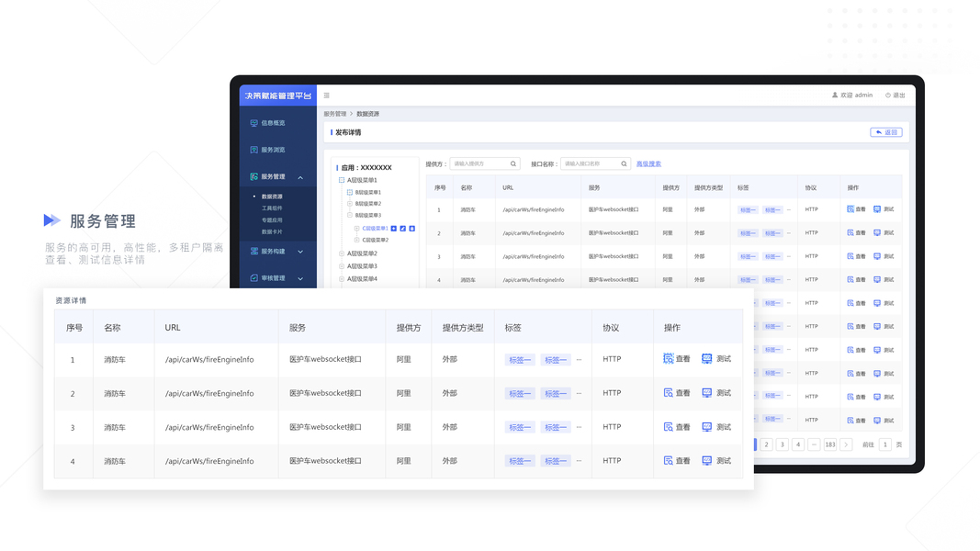Click the delete icon beside C层级菜单1
The image size is (980, 551).
[411, 229]
